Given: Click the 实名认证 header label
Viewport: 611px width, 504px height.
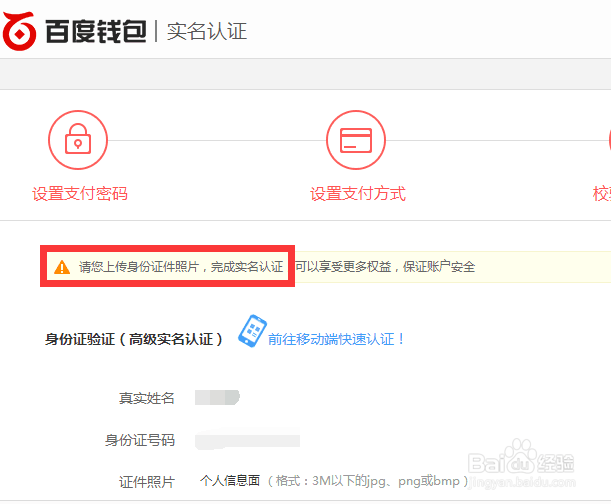Looking at the screenshot, I should click(207, 31).
